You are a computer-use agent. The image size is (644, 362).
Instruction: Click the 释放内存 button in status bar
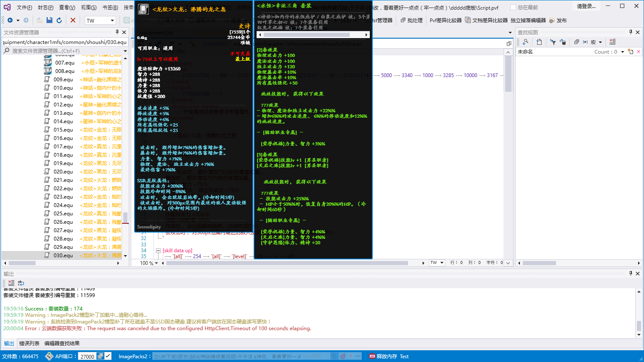pyautogui.click(x=383, y=356)
